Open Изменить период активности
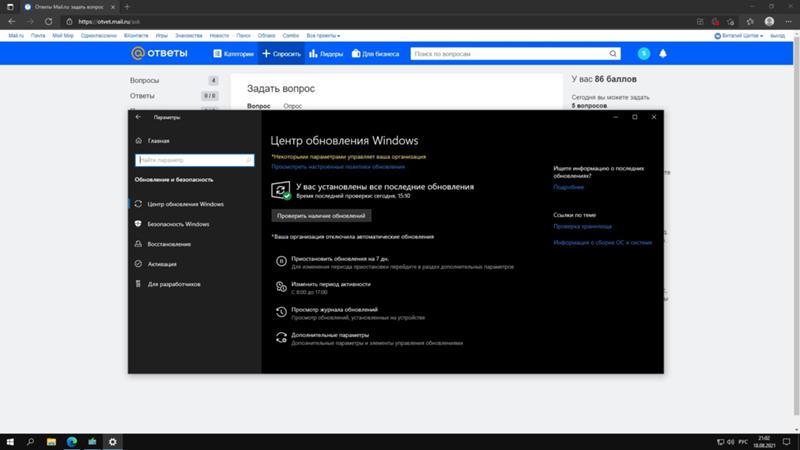This screenshot has width=800, height=450. [x=331, y=284]
